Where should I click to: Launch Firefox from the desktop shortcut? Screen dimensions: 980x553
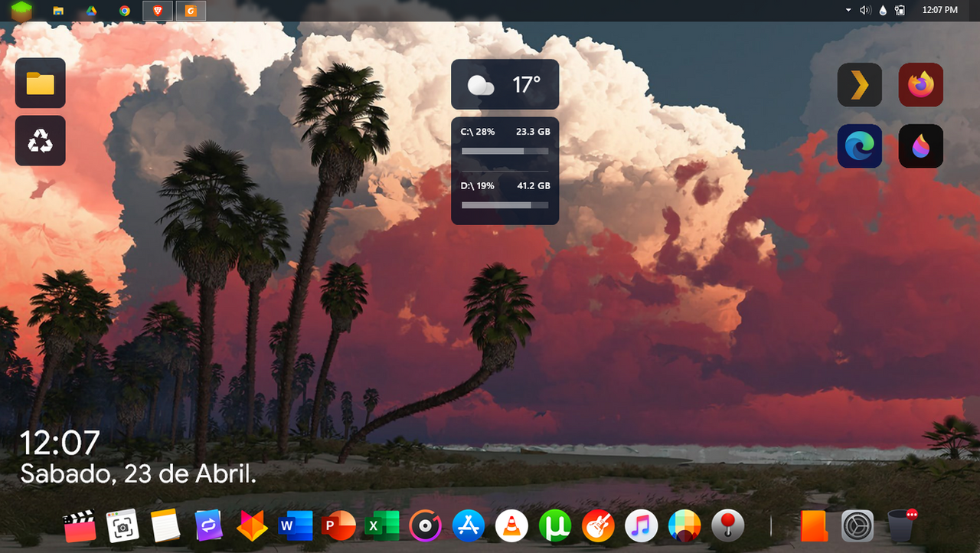(x=921, y=84)
